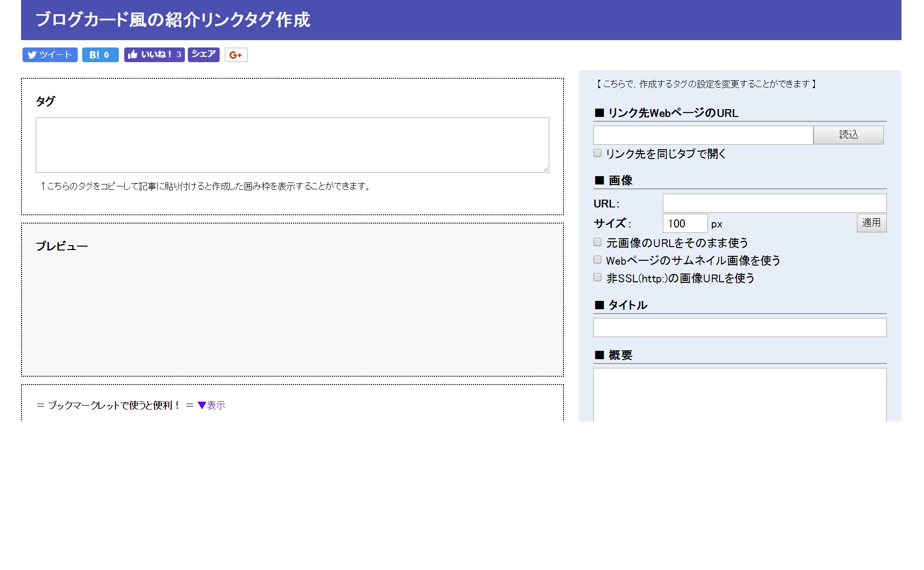Click the 画像 URL input field
The width and height of the screenshot is (924, 570).
click(x=775, y=203)
